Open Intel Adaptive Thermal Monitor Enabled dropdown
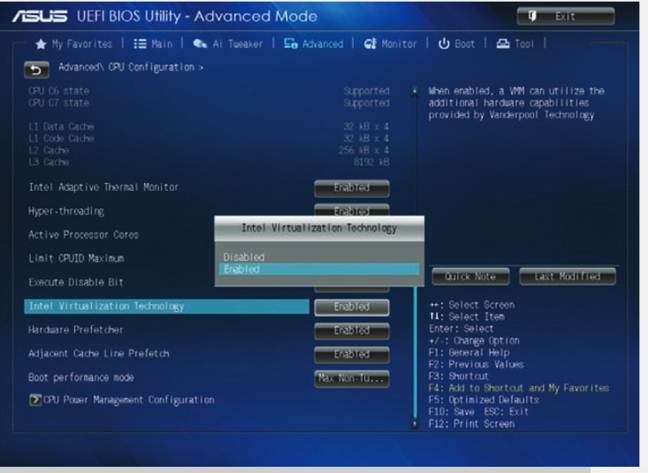Viewport: 648px width, 473px height. [x=352, y=188]
